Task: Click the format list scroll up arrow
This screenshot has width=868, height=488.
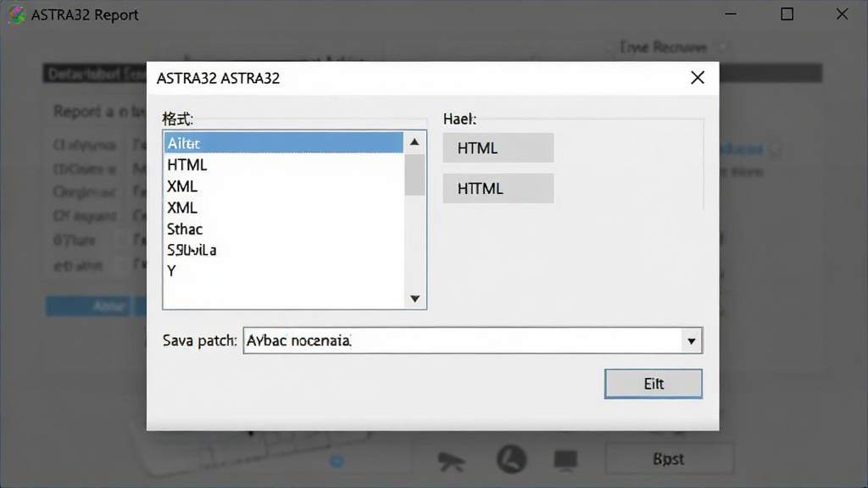Action: point(415,142)
